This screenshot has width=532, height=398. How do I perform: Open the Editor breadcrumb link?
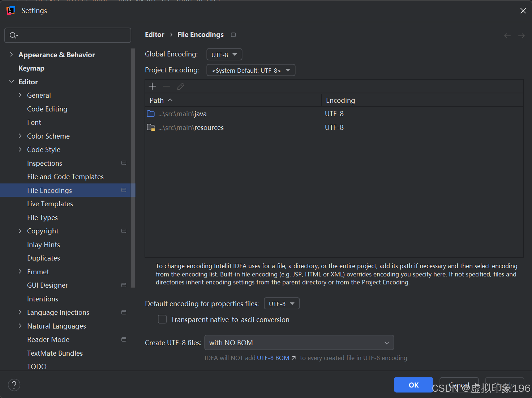pyautogui.click(x=155, y=34)
